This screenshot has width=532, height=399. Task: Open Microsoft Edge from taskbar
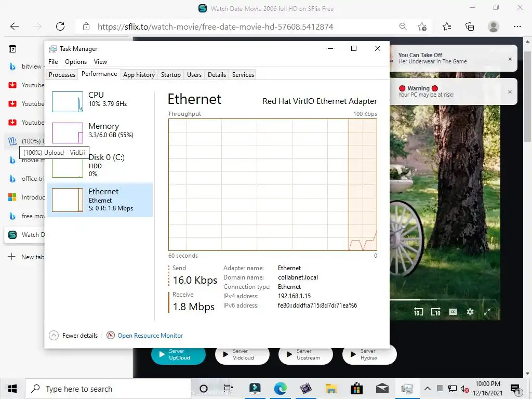click(280, 389)
